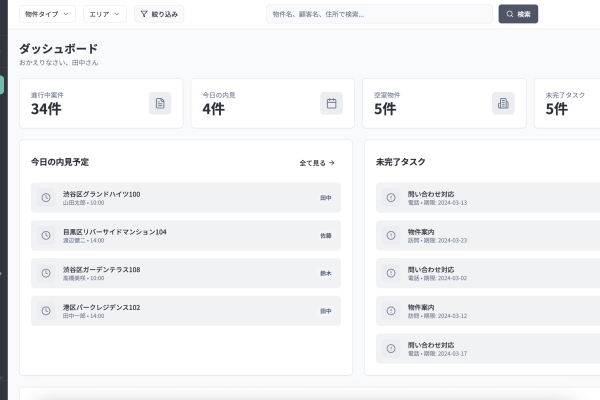The image size is (600, 400).
Task: Open 問い合わせ対応 task due 2024-03-17
Action: tap(488, 348)
